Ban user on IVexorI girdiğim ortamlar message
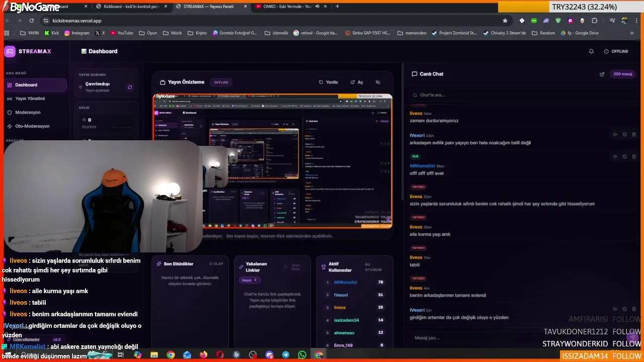This screenshot has width=644, height=362. pos(624,309)
